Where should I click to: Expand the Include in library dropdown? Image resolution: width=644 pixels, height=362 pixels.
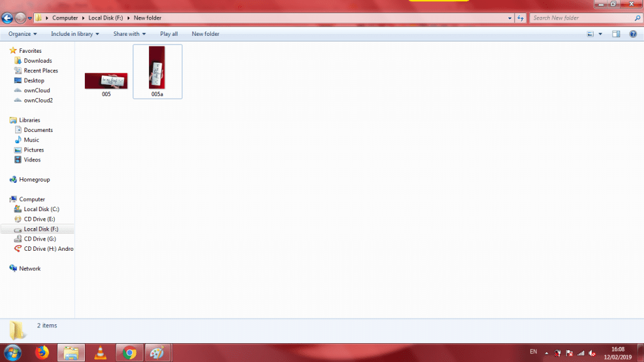pyautogui.click(x=75, y=34)
